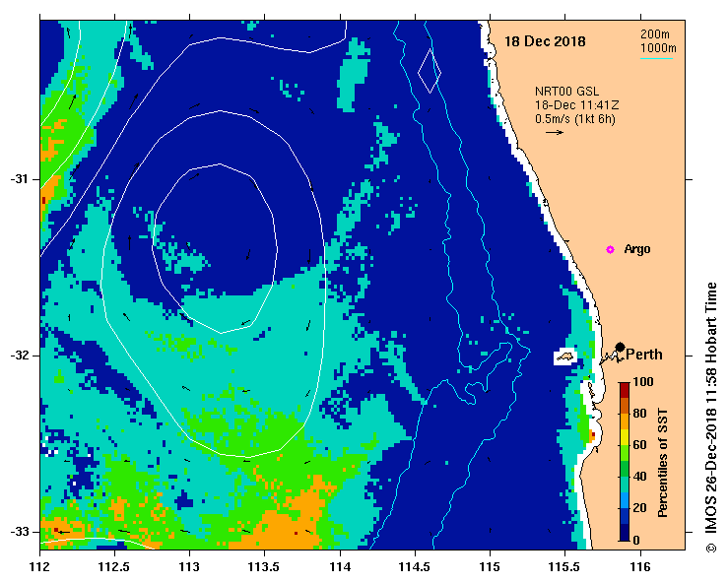Click the longitude label '115.5'

click(x=565, y=567)
